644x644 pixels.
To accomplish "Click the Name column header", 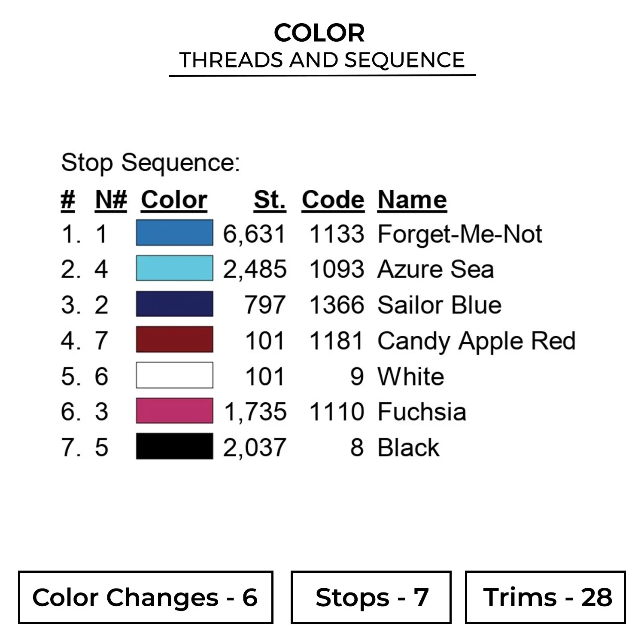I will [412, 200].
